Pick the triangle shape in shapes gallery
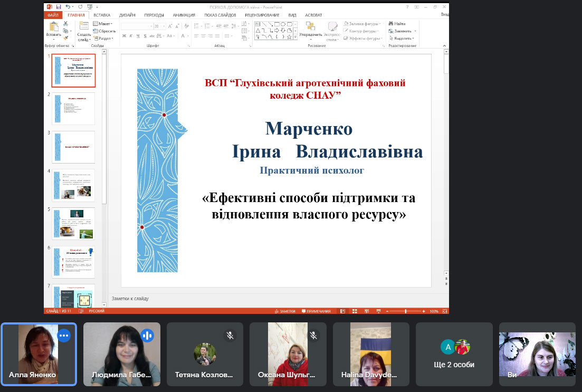The image size is (582, 392). [257, 31]
